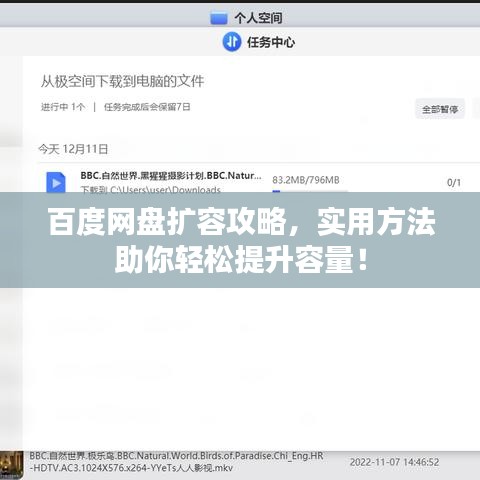The image size is (480, 480).
Task: Click the 从极空间下载到电脑的文件 section heading
Action: [x=122, y=81]
